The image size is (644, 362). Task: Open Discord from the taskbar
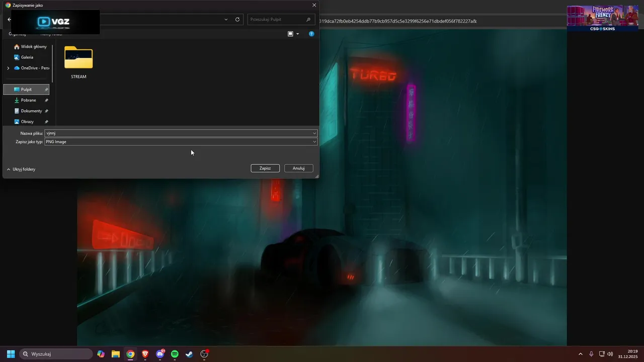click(x=160, y=354)
